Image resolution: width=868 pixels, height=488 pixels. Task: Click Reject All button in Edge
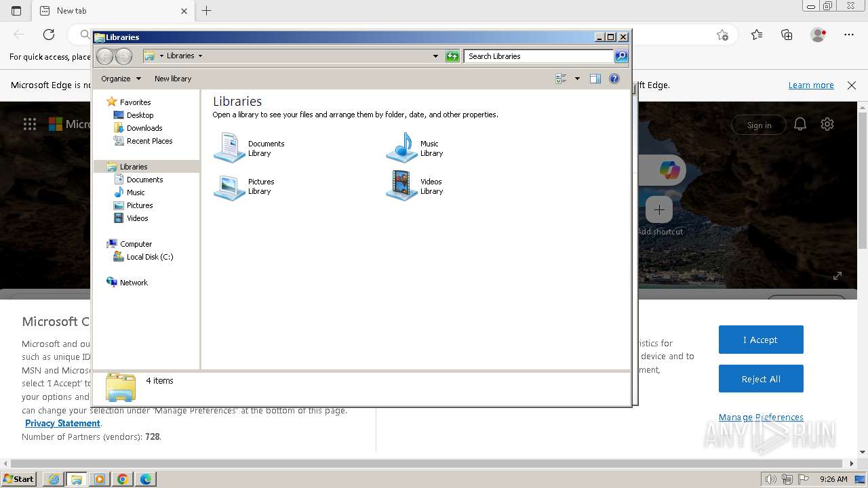(761, 379)
